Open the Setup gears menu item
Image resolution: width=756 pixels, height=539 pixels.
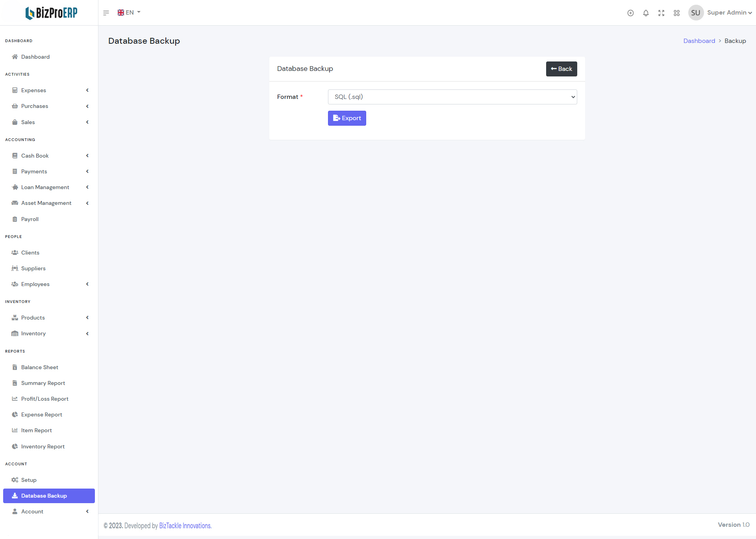(x=29, y=480)
